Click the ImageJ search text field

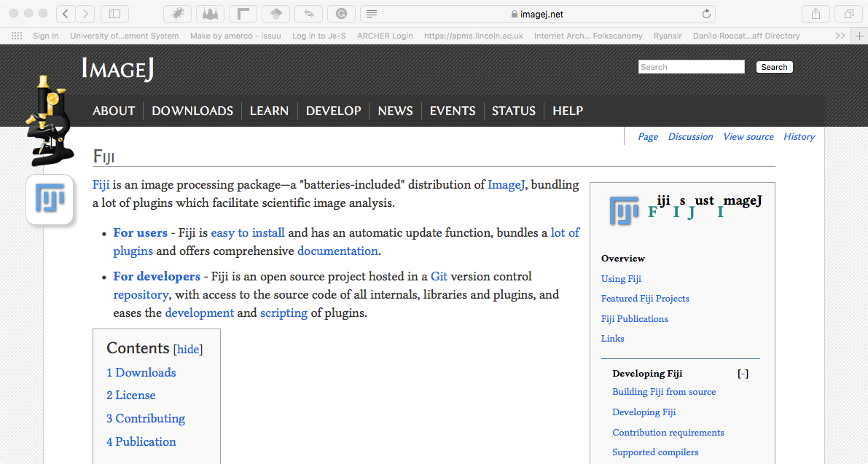tap(691, 67)
